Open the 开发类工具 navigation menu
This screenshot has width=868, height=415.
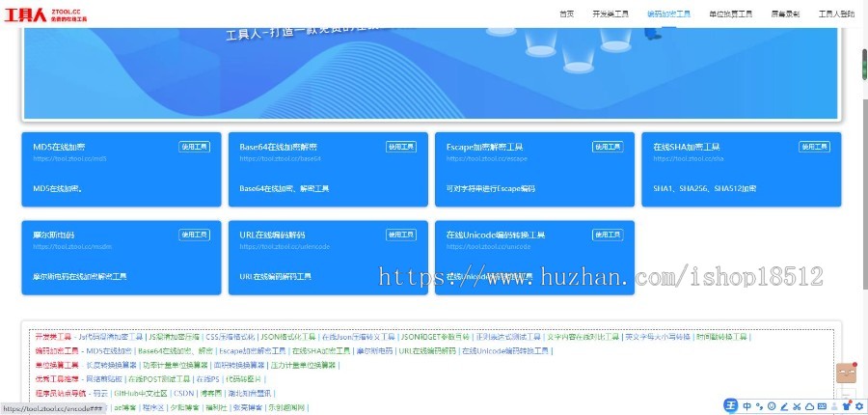coord(610,14)
